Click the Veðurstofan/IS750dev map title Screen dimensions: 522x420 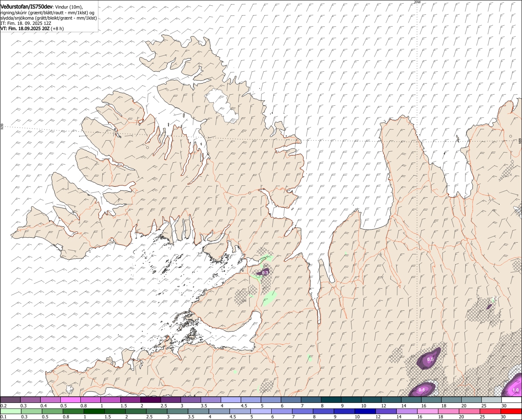click(27, 7)
